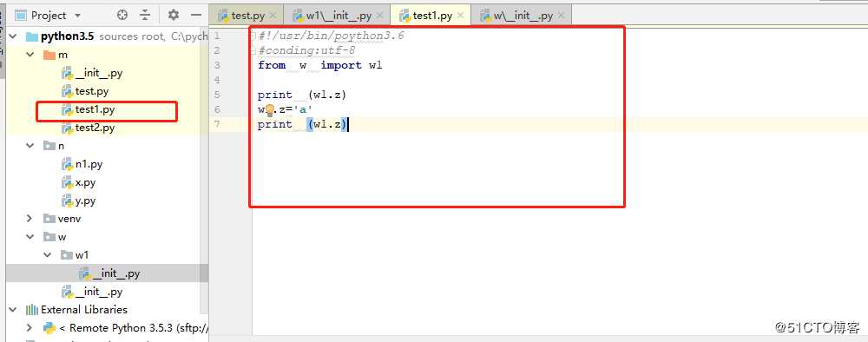Collapse the n folder
The height and width of the screenshot is (342, 868).
coord(30,146)
